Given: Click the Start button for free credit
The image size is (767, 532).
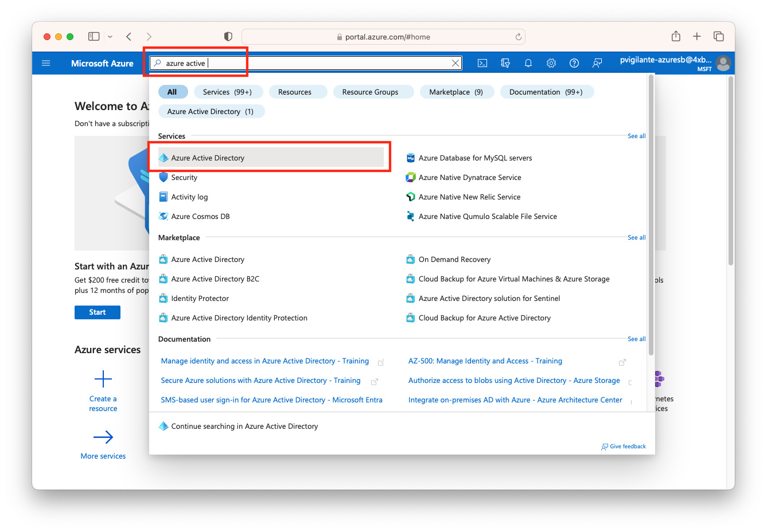Looking at the screenshot, I should click(97, 312).
